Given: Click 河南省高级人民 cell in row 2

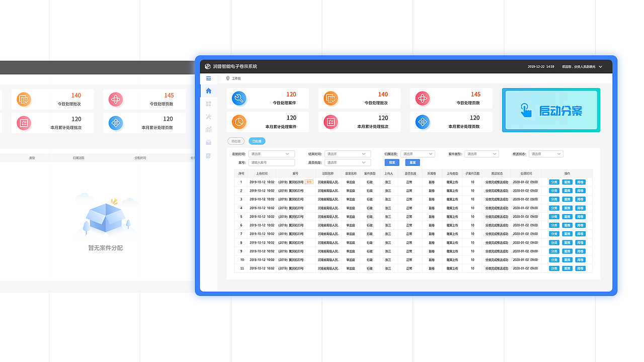Looking at the screenshot, I should (x=328, y=191).
